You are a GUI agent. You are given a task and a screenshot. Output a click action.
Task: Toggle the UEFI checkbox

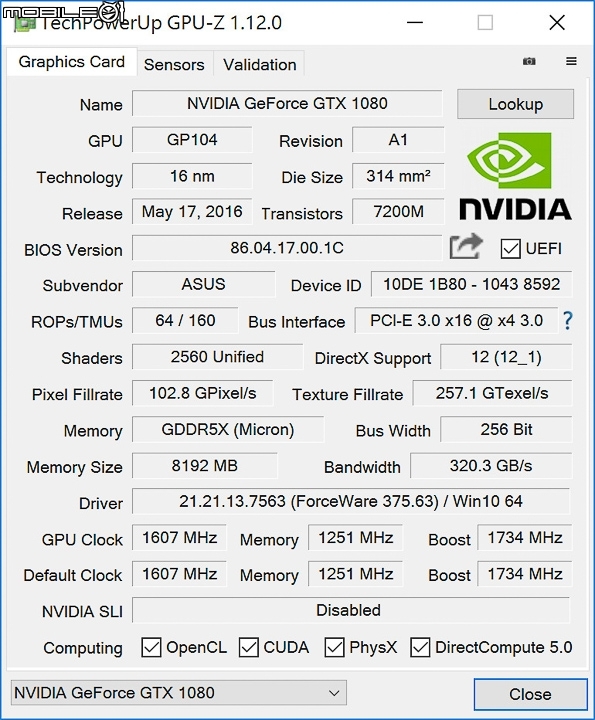click(x=510, y=248)
